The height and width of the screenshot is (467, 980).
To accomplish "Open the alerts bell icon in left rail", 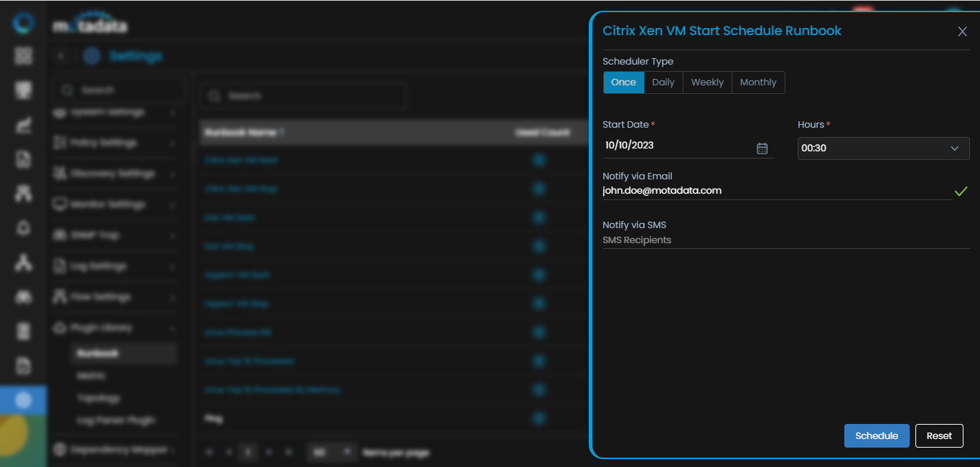I will [24, 228].
